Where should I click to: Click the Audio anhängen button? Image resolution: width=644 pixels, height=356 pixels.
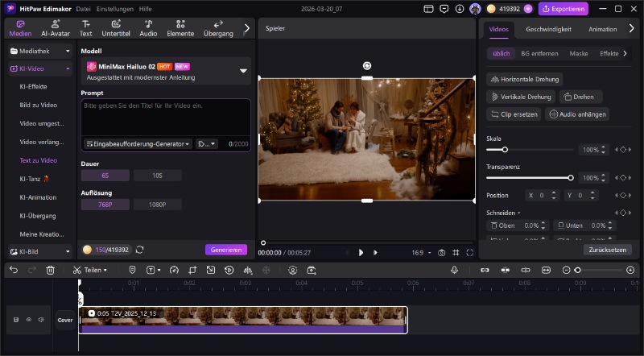pyautogui.click(x=577, y=114)
